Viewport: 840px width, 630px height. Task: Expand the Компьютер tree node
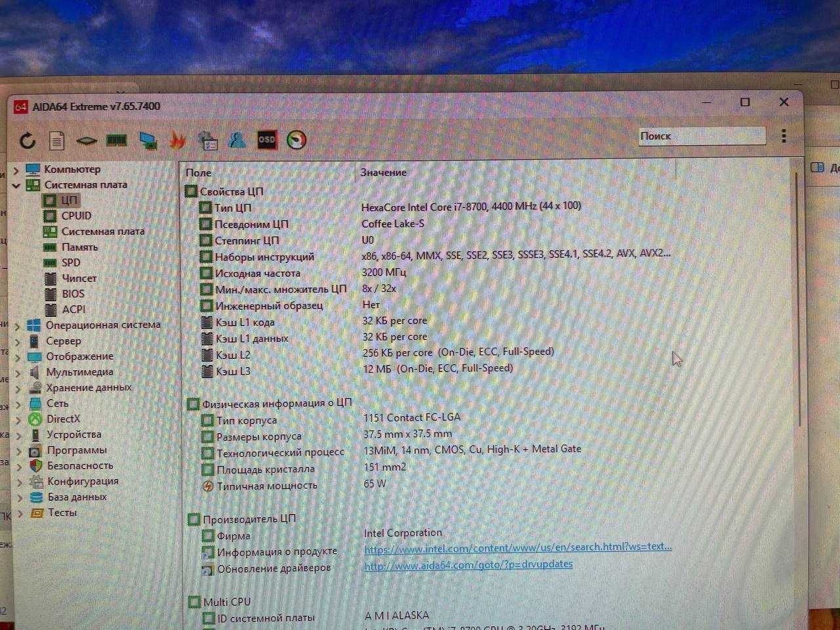tap(16, 170)
